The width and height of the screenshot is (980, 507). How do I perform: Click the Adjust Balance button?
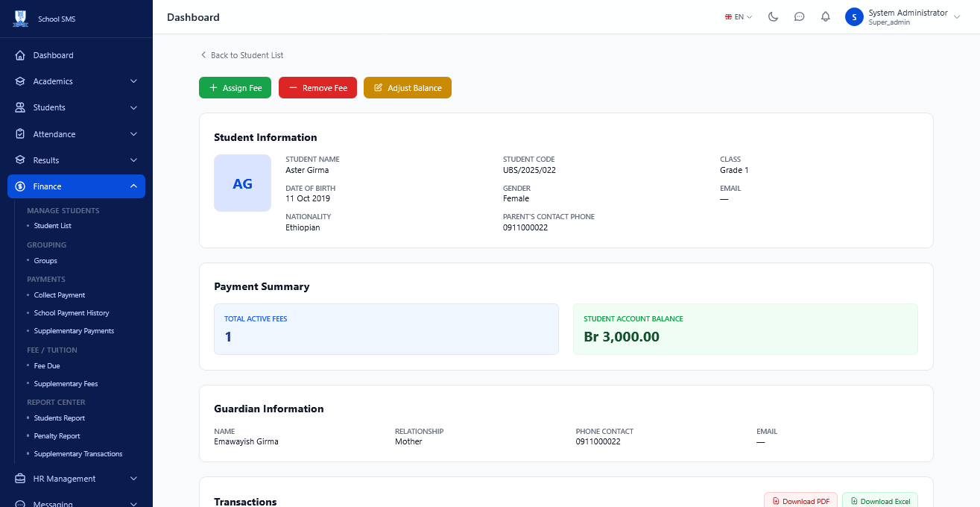[x=408, y=88]
